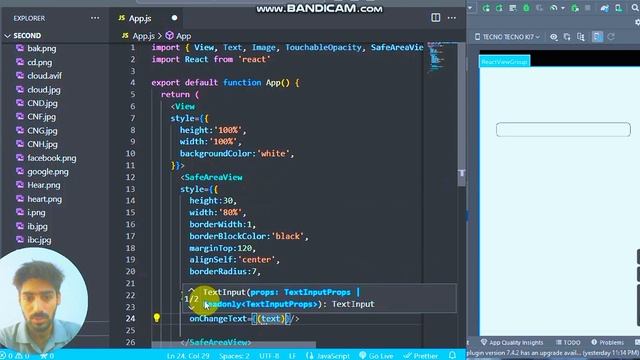
Task: Change LF end-of-line sequence
Action: point(292,356)
